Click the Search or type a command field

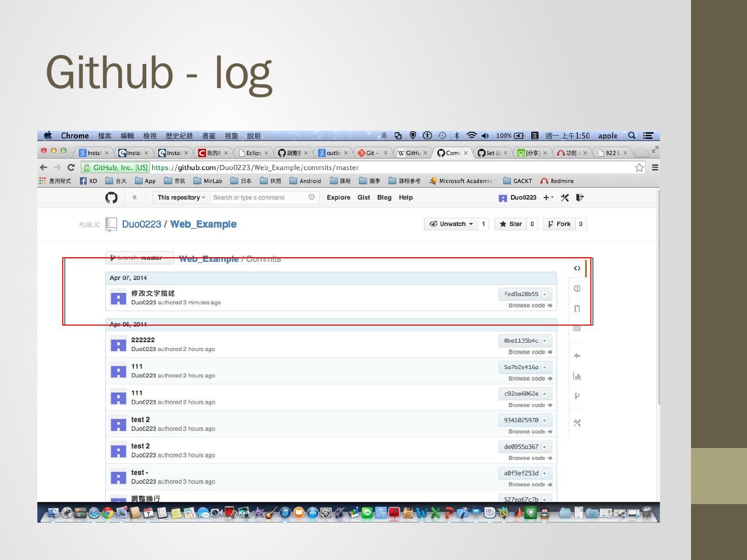(259, 198)
